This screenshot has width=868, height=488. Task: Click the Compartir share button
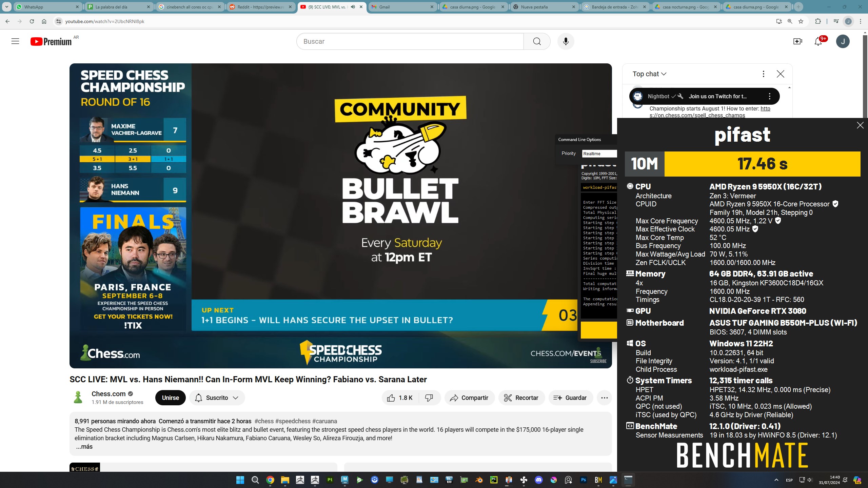pyautogui.click(x=470, y=398)
